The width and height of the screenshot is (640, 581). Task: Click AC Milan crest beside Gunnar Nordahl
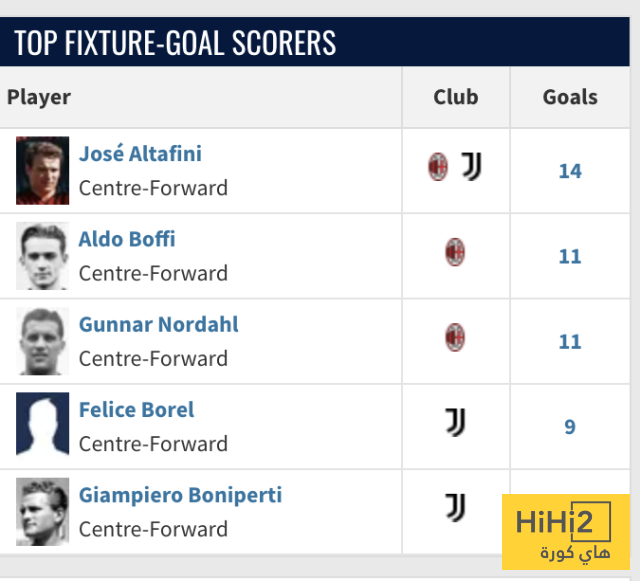point(455,338)
